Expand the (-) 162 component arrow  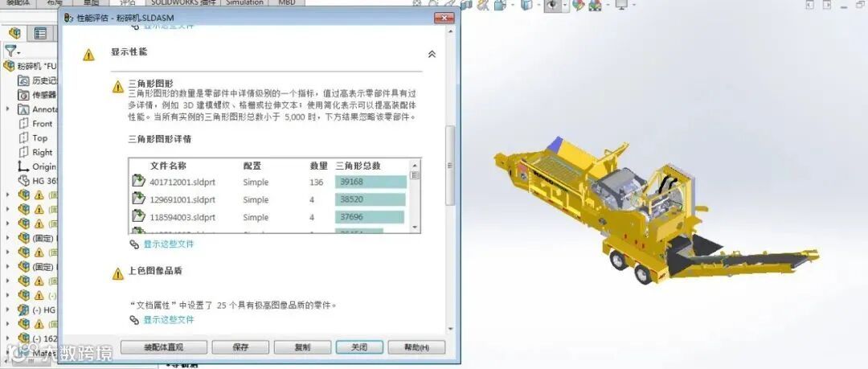point(8,338)
